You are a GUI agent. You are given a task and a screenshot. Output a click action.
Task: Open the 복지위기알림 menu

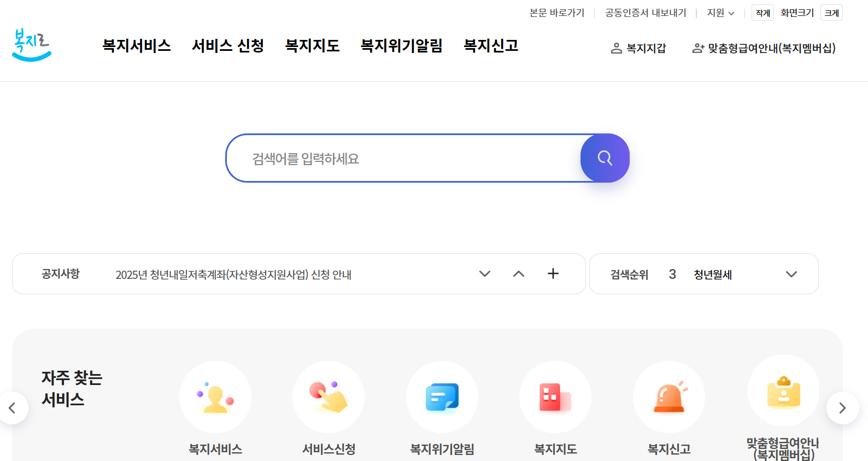tap(402, 45)
